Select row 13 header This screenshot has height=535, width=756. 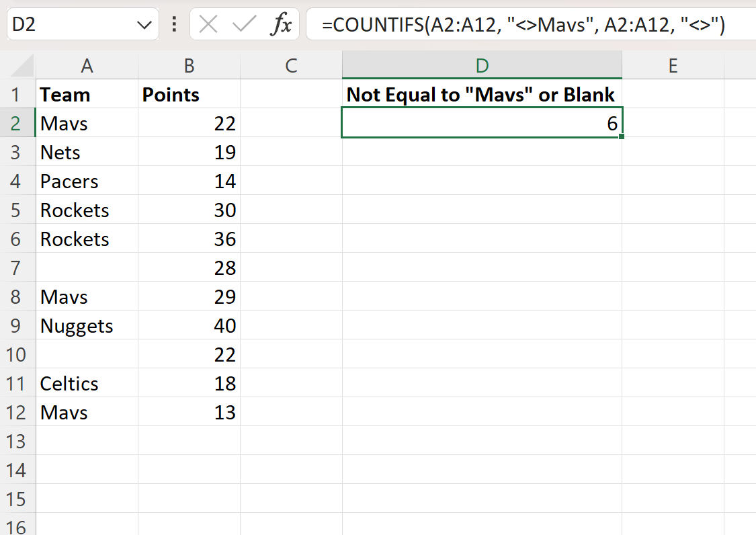(x=17, y=442)
